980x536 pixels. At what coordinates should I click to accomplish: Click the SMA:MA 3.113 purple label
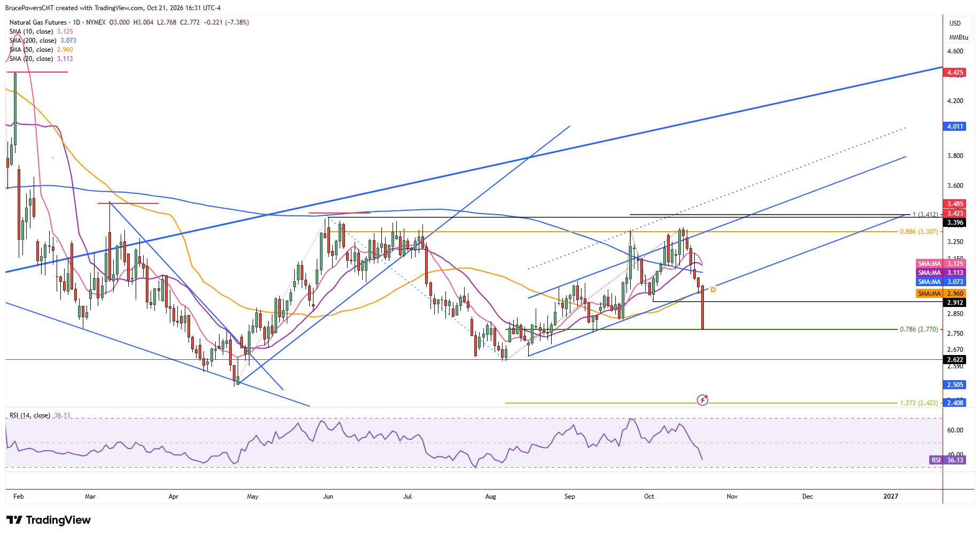(940, 273)
